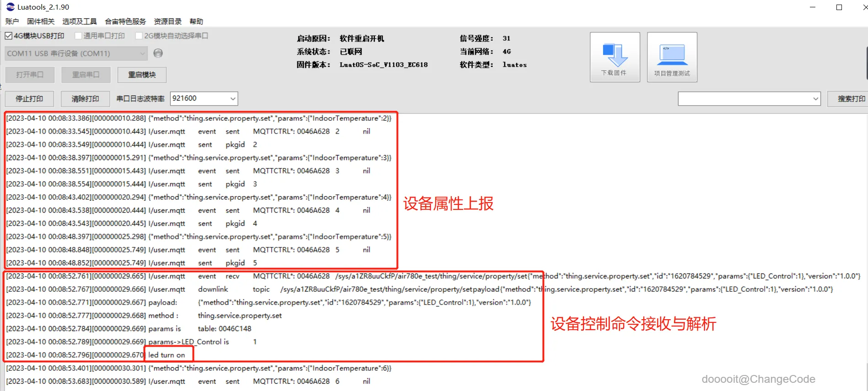868x391 pixels.
Task: Open the 固件相关 menu
Action: click(x=41, y=21)
